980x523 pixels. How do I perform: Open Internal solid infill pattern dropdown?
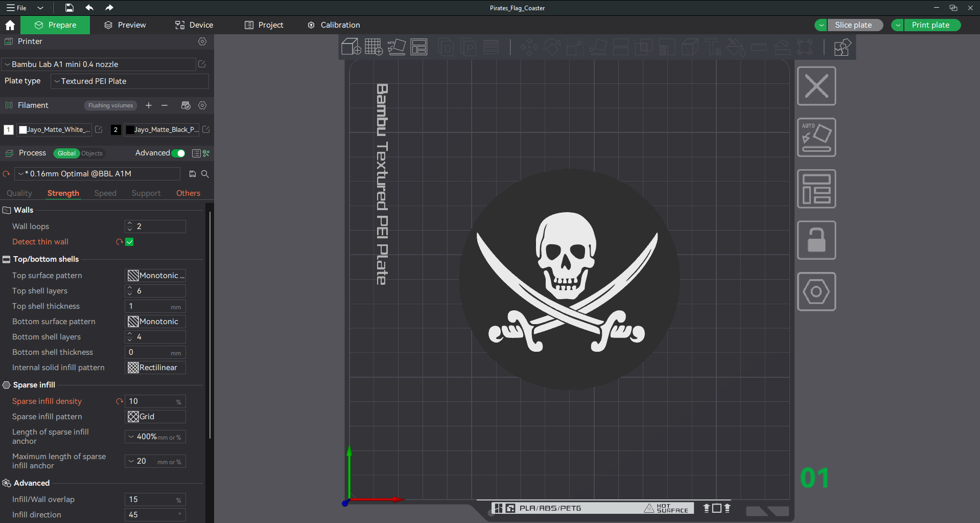click(155, 368)
